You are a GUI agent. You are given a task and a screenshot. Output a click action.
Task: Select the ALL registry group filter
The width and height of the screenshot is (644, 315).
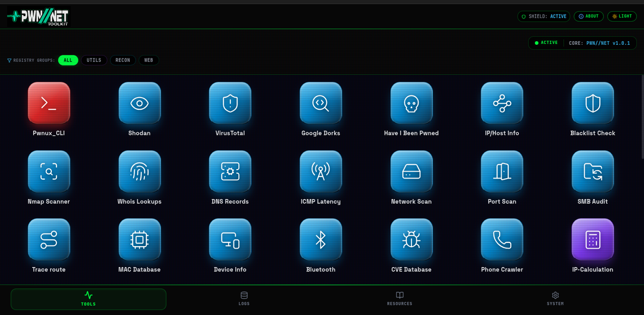click(68, 60)
